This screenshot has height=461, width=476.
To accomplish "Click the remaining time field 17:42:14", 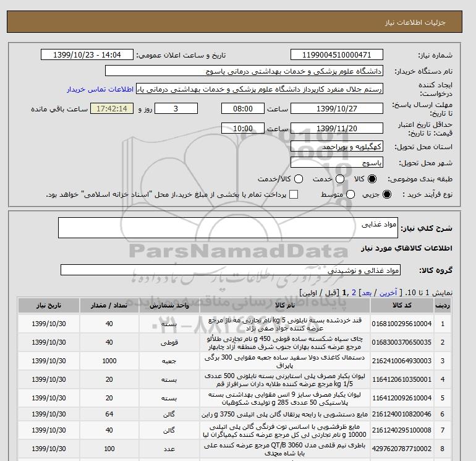I will [112, 108].
